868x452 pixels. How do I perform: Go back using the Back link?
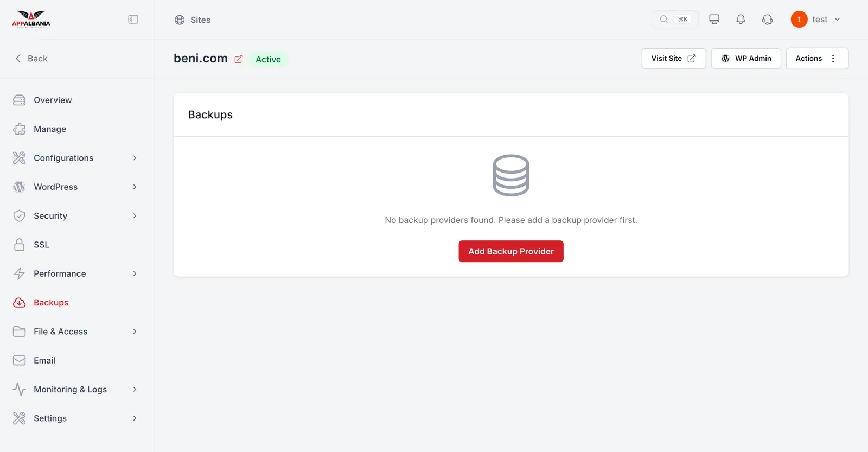click(x=31, y=59)
